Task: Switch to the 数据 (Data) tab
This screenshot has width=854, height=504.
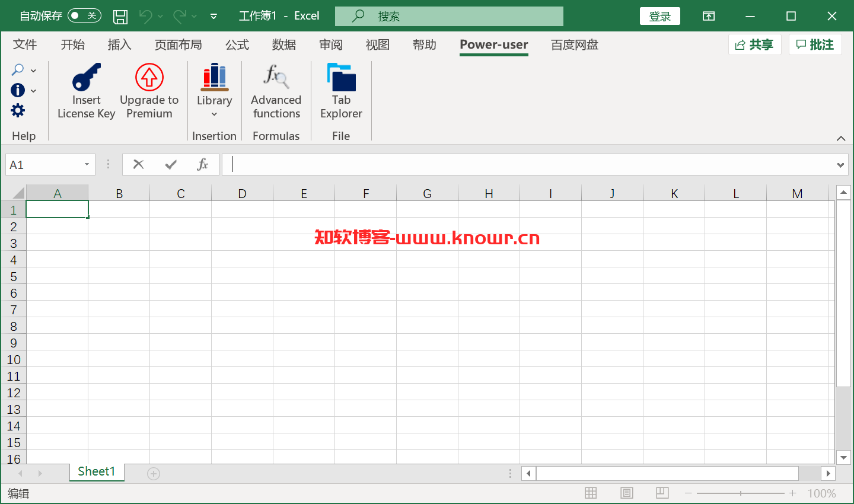Action: pos(284,44)
